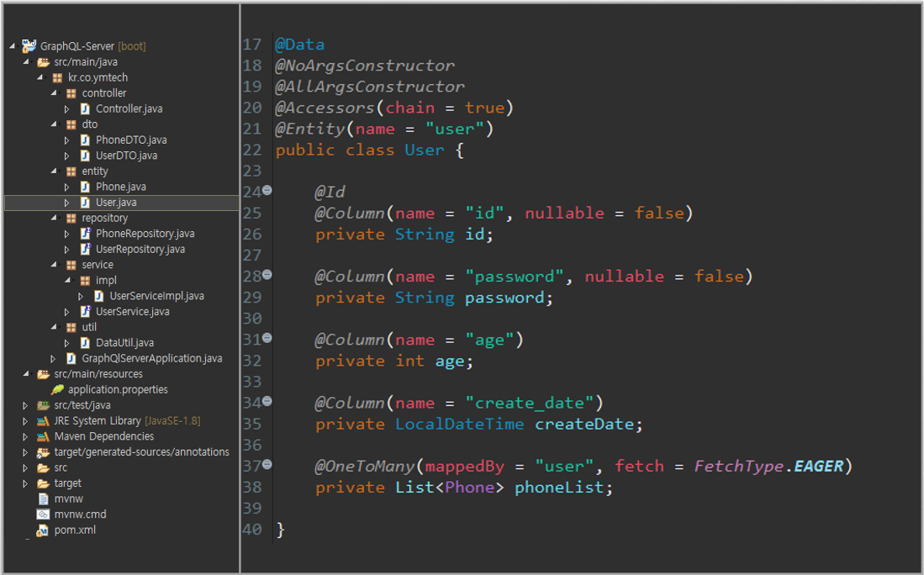Open UserServiceImpl.java from impl package
This screenshot has height=575, width=924.
click(x=156, y=296)
